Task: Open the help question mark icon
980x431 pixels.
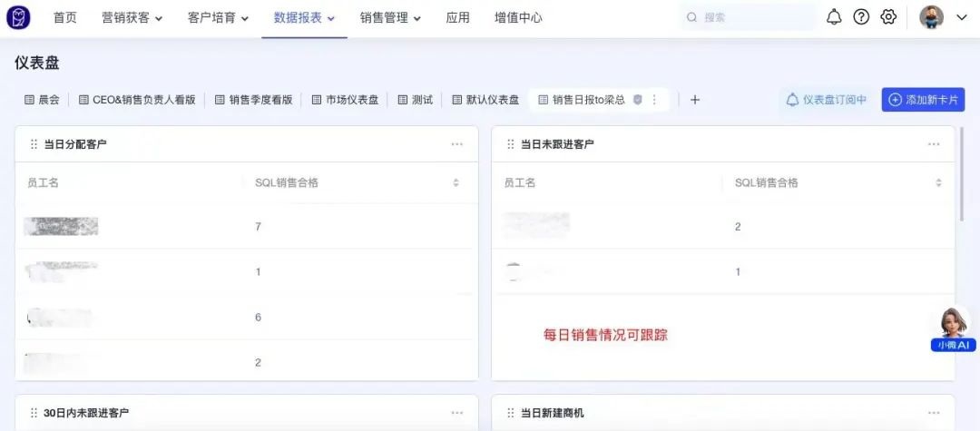Action: [x=861, y=17]
